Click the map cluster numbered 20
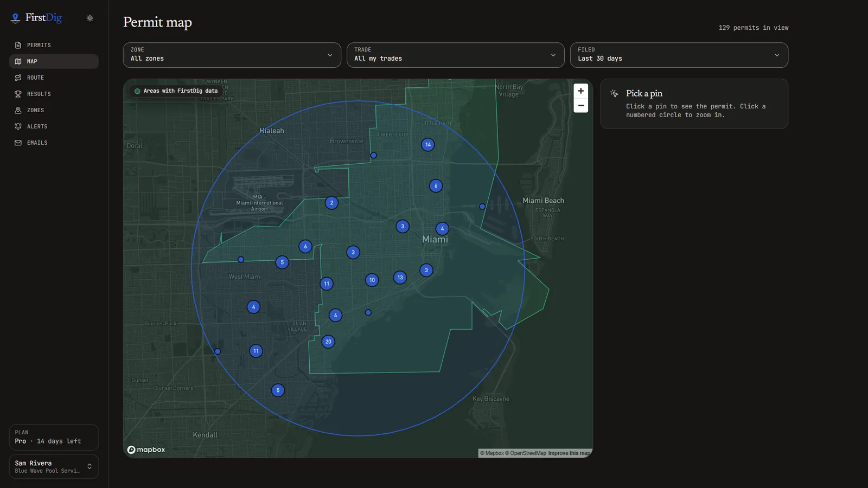The image size is (868, 488). click(328, 342)
